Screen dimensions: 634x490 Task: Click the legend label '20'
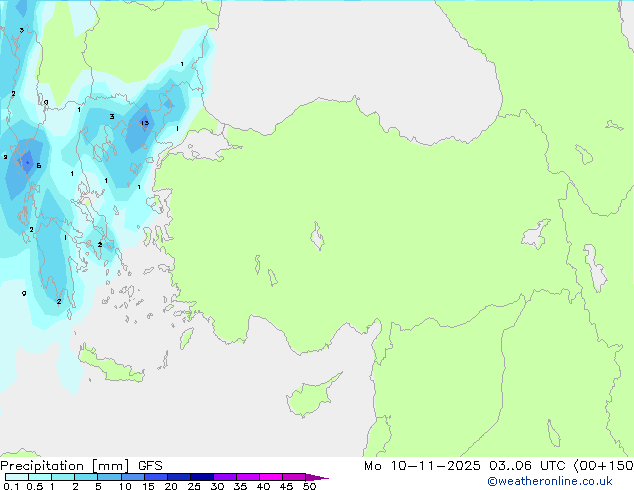171,486
